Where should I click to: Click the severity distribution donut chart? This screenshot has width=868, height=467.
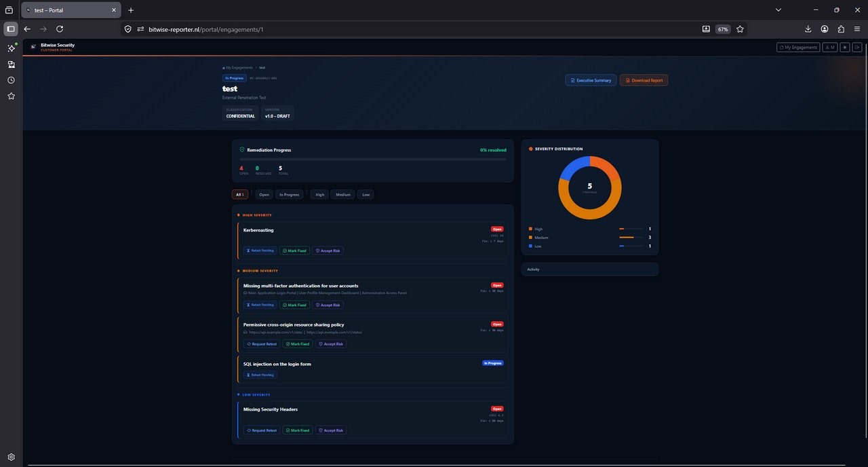point(589,187)
